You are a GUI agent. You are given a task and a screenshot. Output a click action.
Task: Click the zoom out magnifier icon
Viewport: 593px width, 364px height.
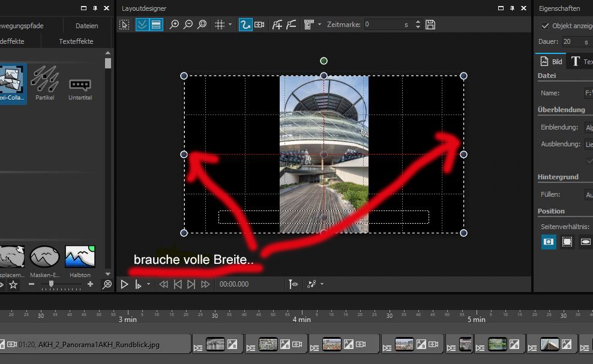click(x=188, y=25)
